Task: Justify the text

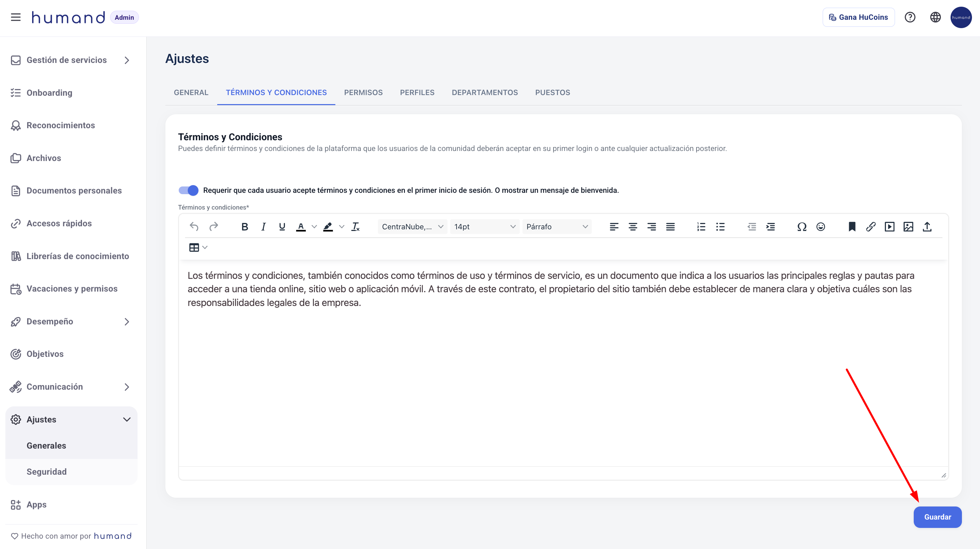Action: pyautogui.click(x=670, y=227)
